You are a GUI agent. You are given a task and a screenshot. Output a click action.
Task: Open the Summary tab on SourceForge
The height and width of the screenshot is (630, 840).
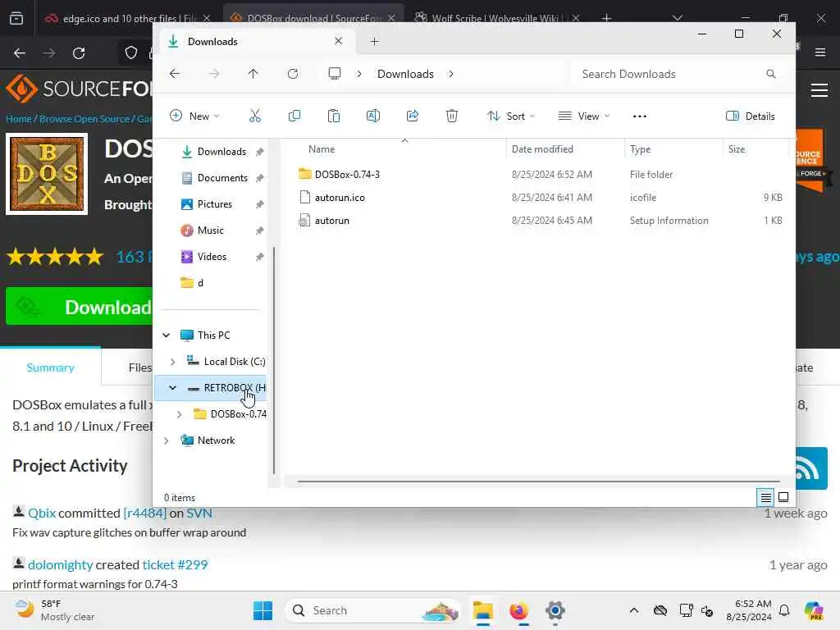(x=50, y=367)
